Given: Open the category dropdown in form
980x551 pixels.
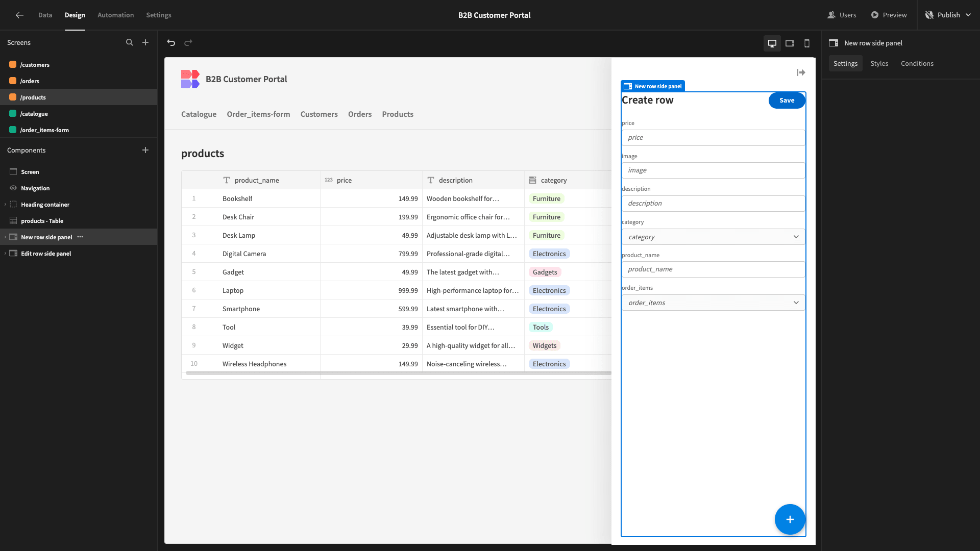Looking at the screenshot, I should (x=713, y=237).
